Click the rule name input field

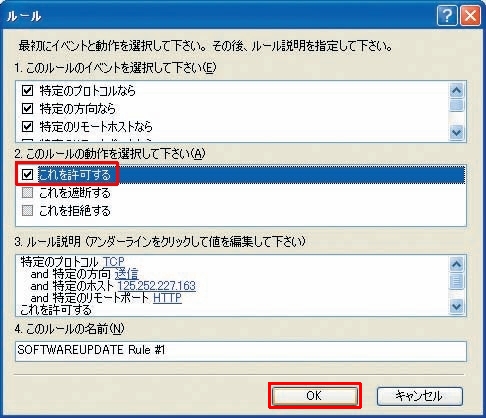(241, 351)
